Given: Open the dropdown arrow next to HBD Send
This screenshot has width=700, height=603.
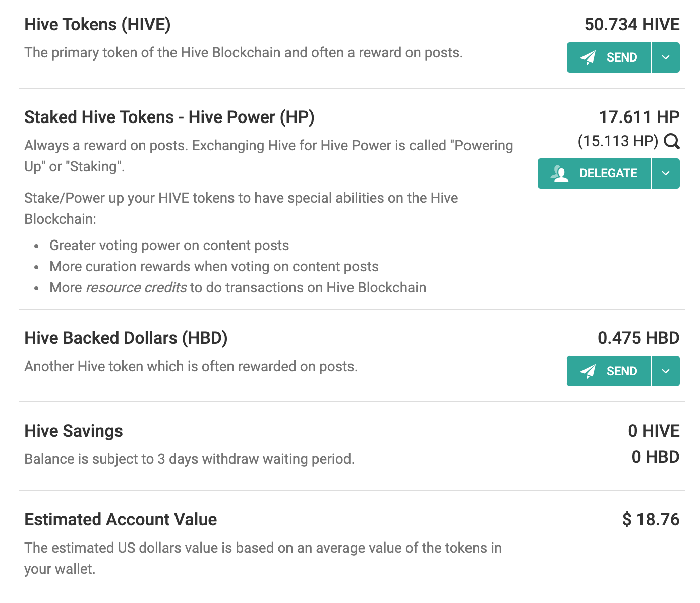Looking at the screenshot, I should point(666,371).
